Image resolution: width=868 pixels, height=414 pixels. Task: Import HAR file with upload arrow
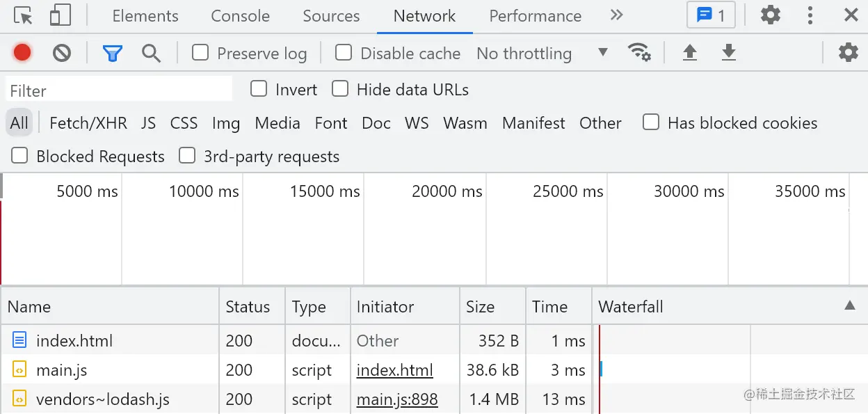pos(689,52)
